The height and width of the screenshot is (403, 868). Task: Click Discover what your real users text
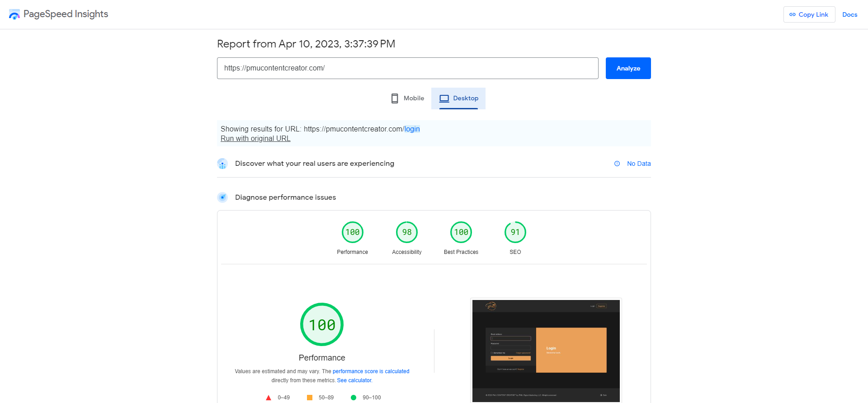314,164
